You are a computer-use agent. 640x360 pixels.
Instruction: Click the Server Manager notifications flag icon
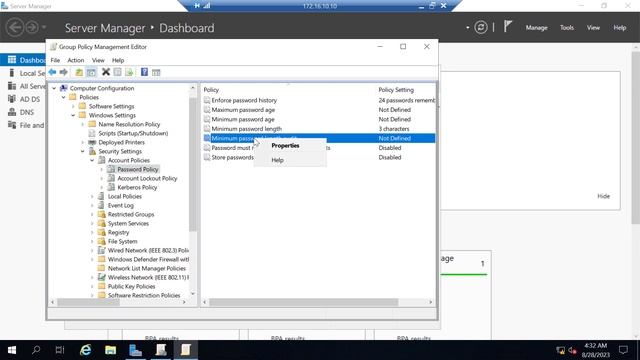[507, 27]
